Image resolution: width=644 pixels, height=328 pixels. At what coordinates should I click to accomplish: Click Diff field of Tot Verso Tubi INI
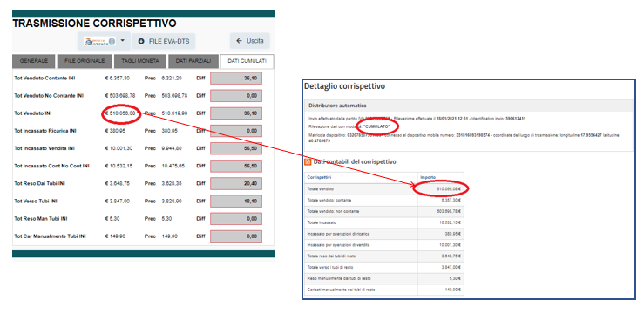tap(236, 201)
